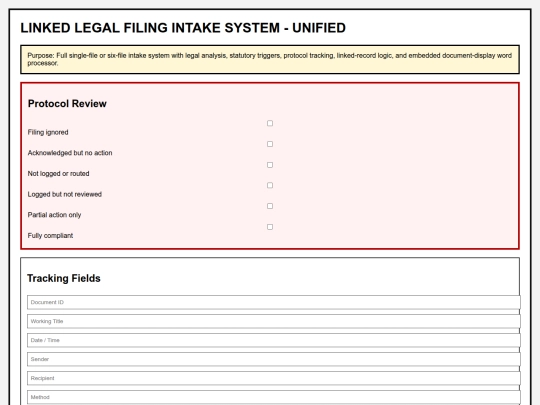Click the Protocol Review section heading

pyautogui.click(x=67, y=104)
